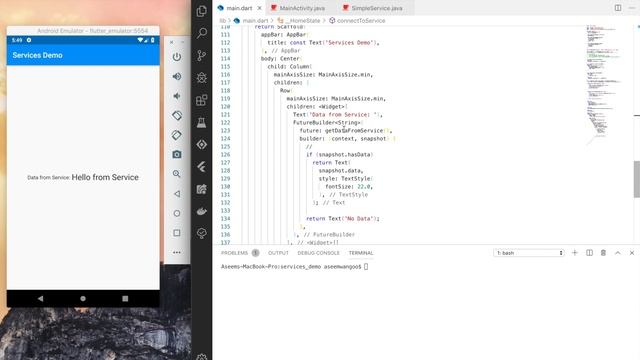Tap Android back button in navigation bar

pyautogui.click(x=40, y=298)
